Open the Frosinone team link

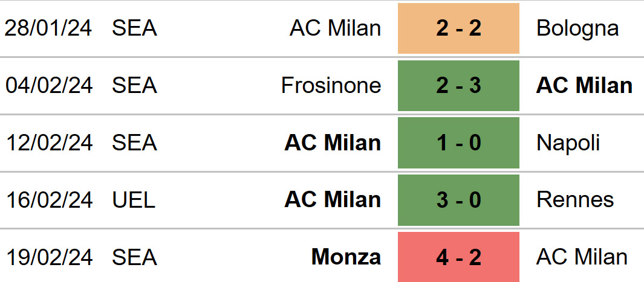[331, 86]
